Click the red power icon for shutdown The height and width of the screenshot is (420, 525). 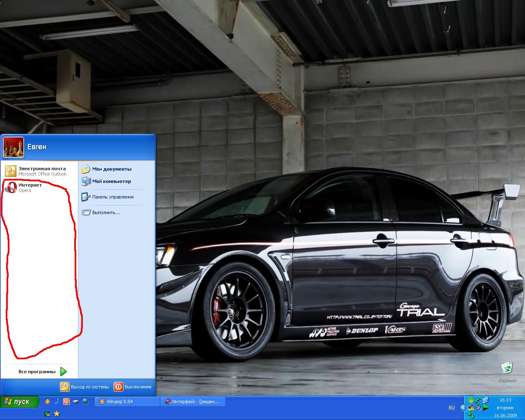coord(118,387)
